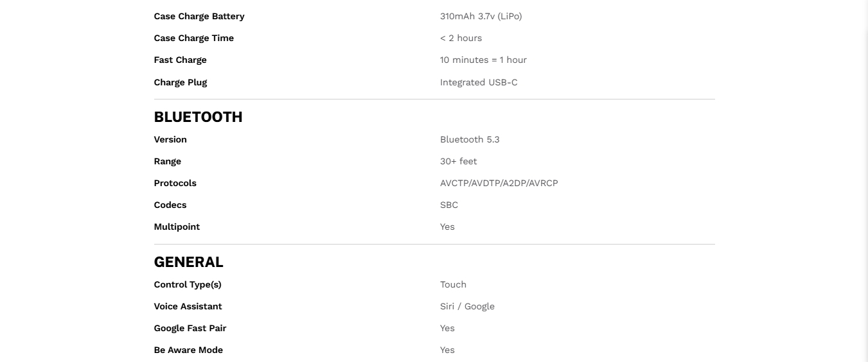Click the Multipoint label
Screen dimensions: 868x362
pos(177,227)
